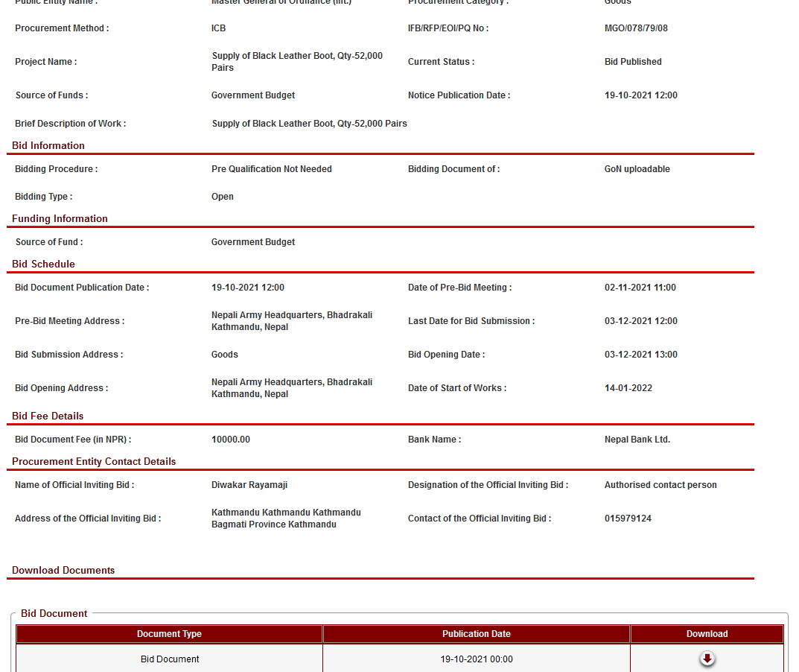Click the 19-10-2021 00:00 publication date cell
The image size is (799, 672).
click(x=476, y=659)
